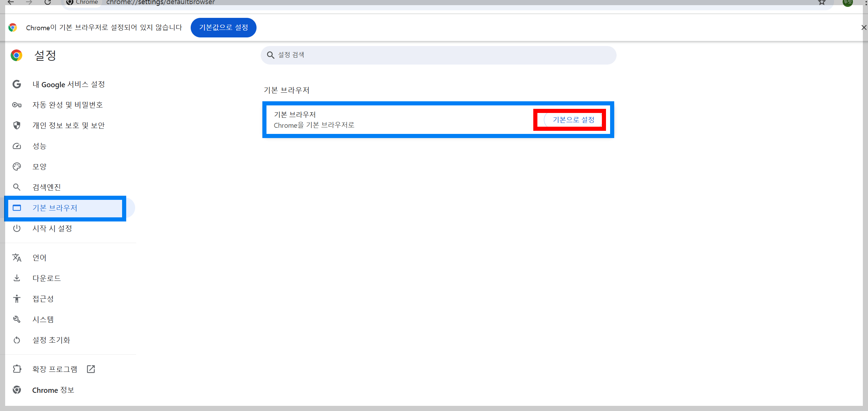The width and height of the screenshot is (868, 411).
Task: Open 개인 정보 보호 및 보안 via shield icon
Action: pos(17,125)
